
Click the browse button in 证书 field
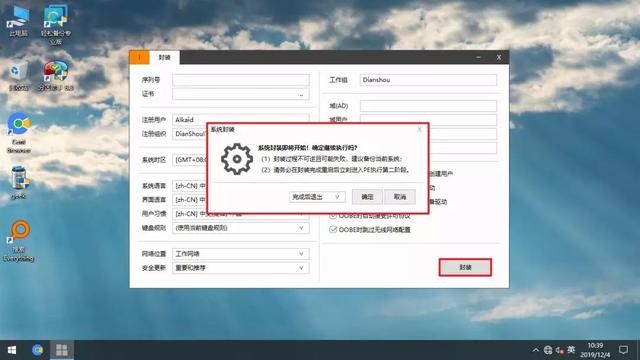pos(302,94)
